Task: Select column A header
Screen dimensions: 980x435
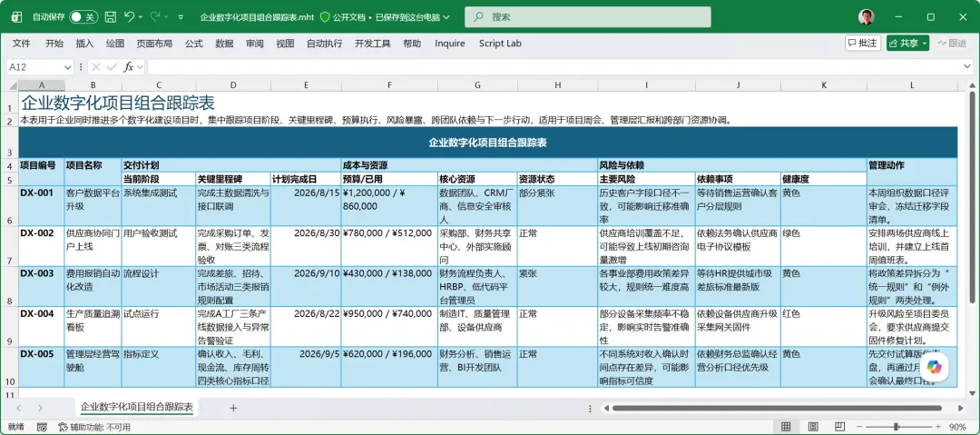Action: coord(41,85)
